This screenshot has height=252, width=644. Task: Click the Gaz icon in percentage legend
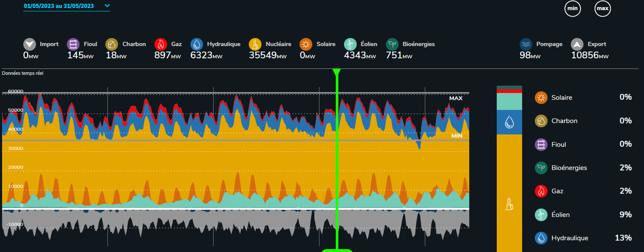(541, 191)
